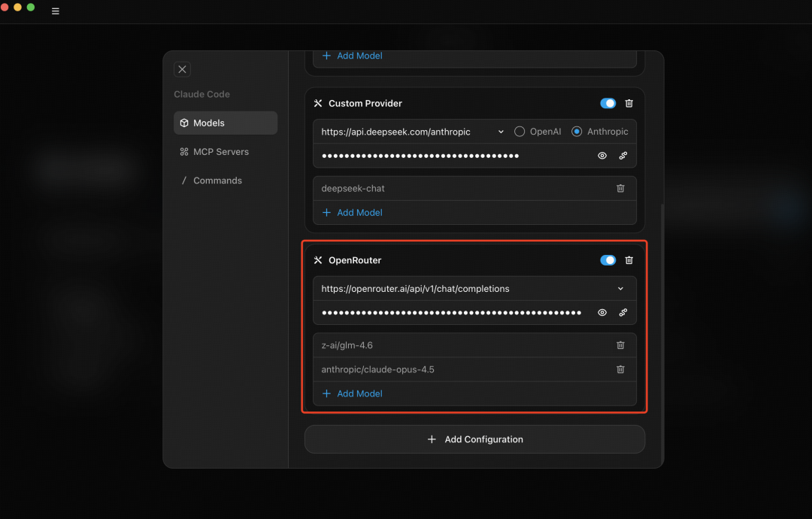Click the deepseek-chat model name

point(353,189)
